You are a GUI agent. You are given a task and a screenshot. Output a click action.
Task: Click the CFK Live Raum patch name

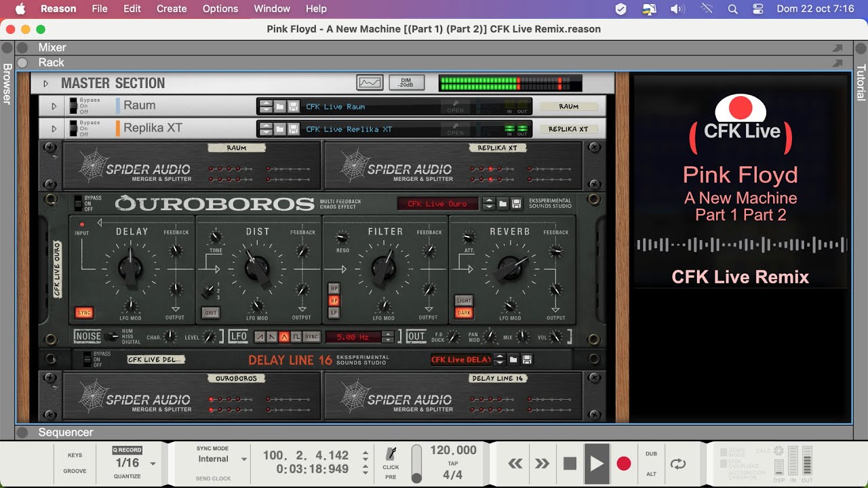pos(335,106)
